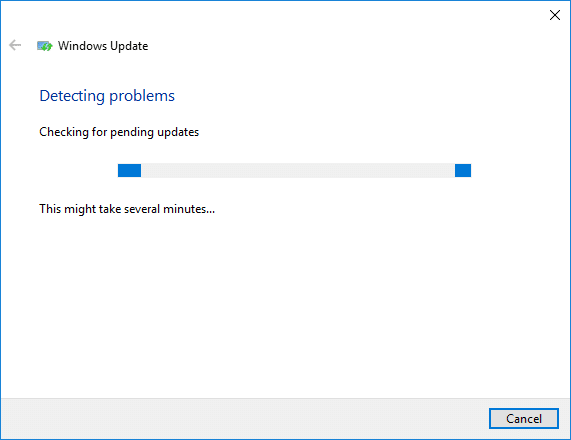Click the 'Windows Update' title text
Image resolution: width=571 pixels, height=440 pixels.
tap(103, 46)
